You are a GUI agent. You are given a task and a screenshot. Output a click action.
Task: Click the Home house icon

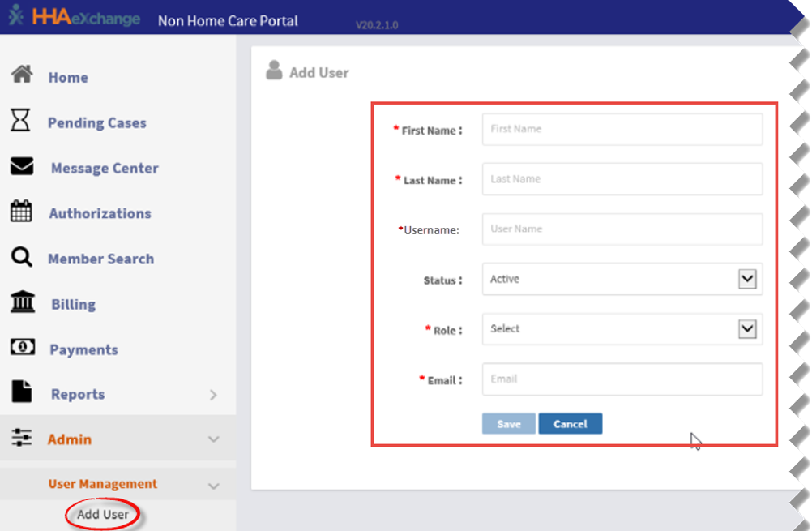pos(22,75)
